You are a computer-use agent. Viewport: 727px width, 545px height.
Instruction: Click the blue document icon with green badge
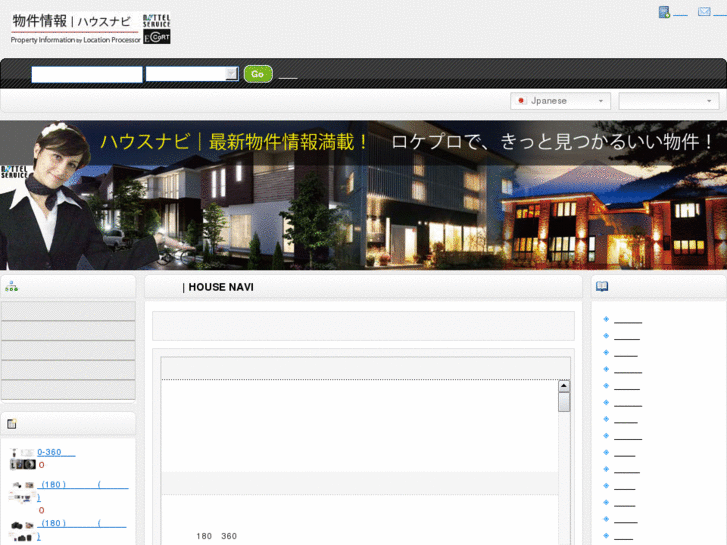click(664, 12)
